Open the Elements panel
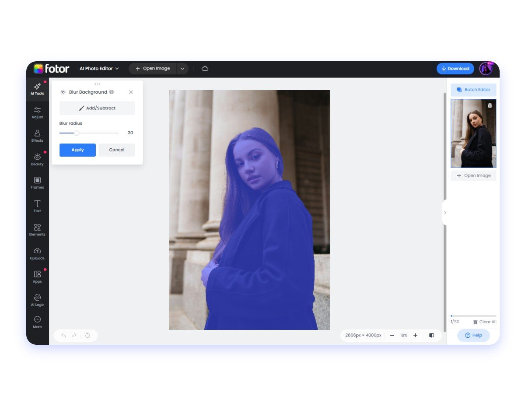Image resolution: width=525 pixels, height=420 pixels. [37, 230]
